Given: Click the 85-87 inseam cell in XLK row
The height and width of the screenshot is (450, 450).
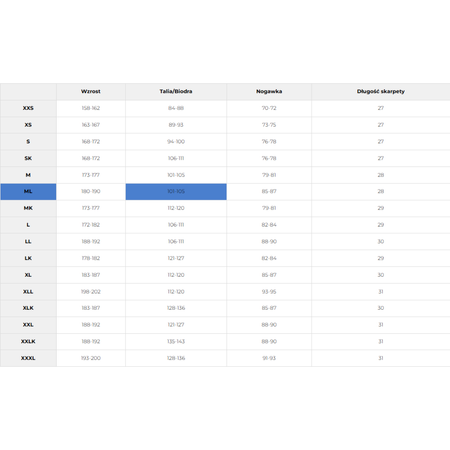Looking at the screenshot, I should 269,308.
